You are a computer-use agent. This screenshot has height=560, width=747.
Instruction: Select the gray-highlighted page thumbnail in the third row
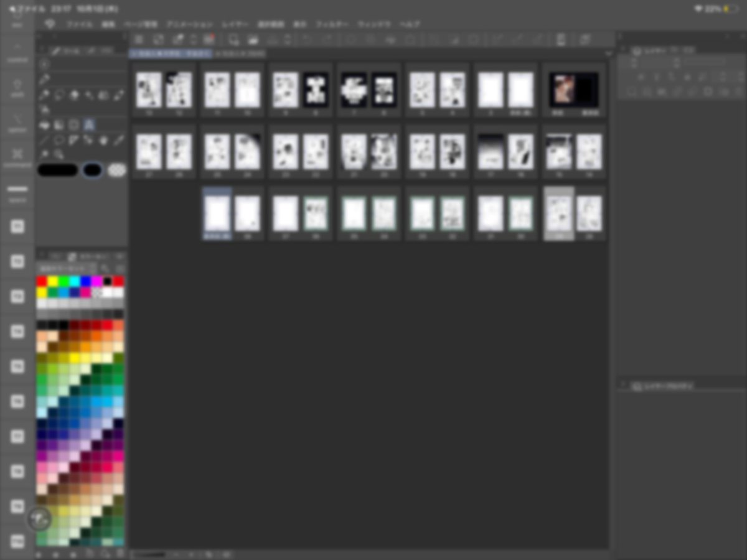(x=559, y=213)
